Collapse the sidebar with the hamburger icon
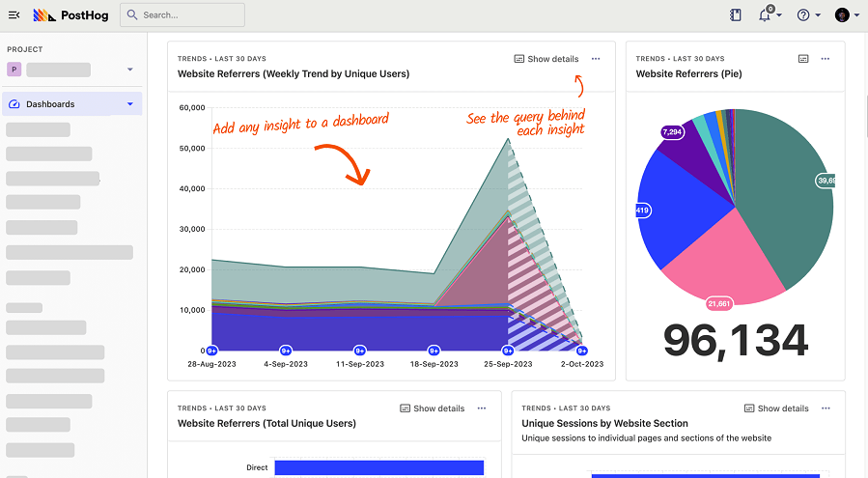This screenshot has width=868, height=478. (x=14, y=14)
